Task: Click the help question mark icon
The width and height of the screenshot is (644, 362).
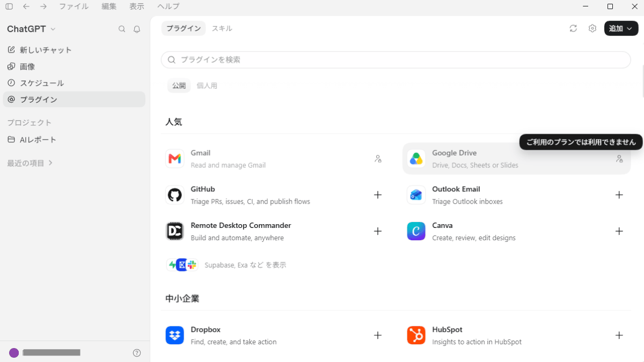Action: [137, 353]
